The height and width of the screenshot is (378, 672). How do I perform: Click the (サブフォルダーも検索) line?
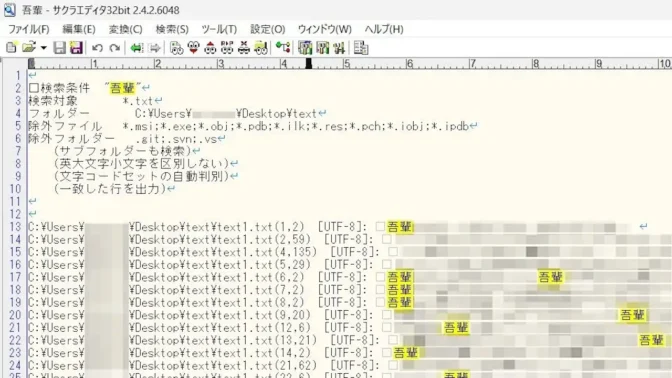pos(127,151)
